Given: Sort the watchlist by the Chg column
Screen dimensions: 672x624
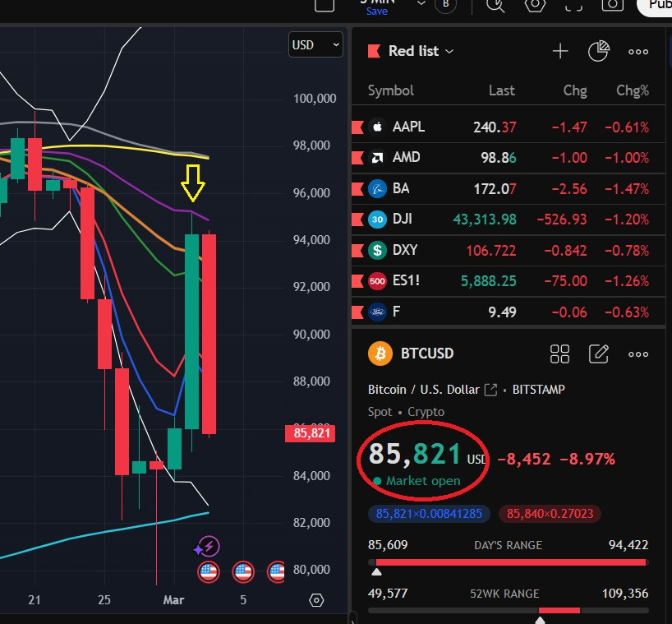Looking at the screenshot, I should pos(575,91).
